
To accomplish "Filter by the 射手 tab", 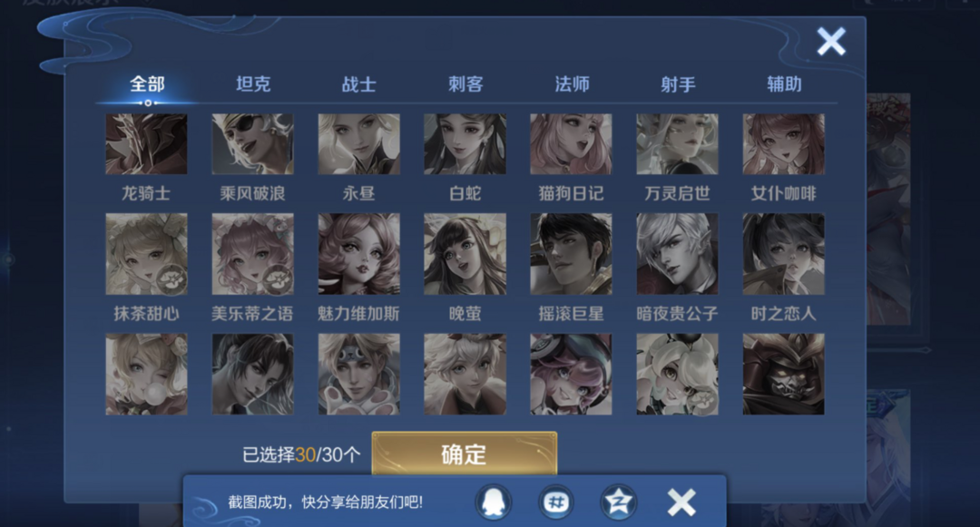I will (678, 84).
